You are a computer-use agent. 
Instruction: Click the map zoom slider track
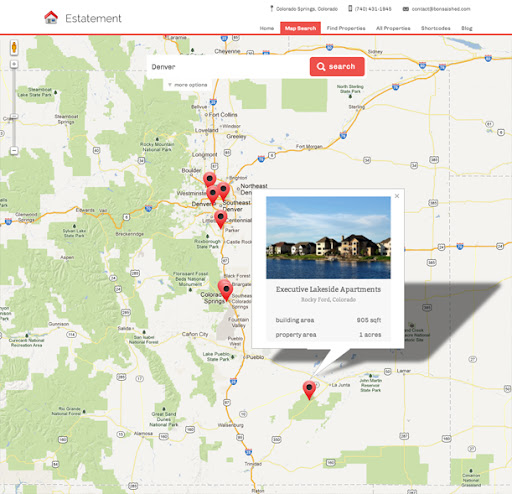click(14, 107)
